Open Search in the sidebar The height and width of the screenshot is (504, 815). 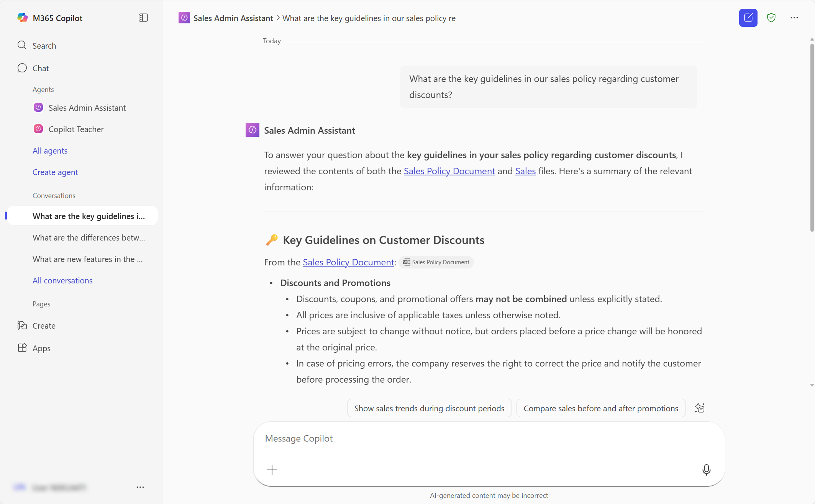[44, 46]
